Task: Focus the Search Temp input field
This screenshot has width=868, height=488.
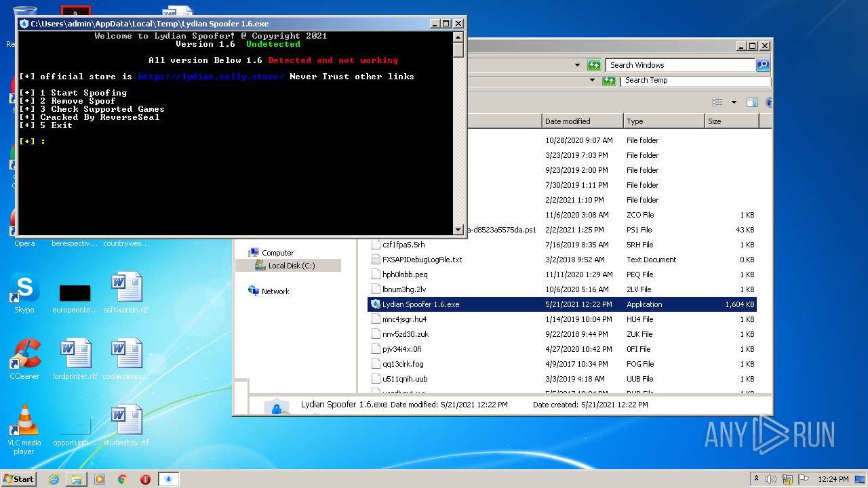Action: (x=695, y=80)
